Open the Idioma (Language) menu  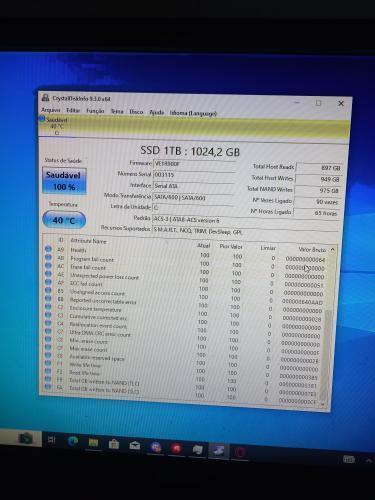193,113
